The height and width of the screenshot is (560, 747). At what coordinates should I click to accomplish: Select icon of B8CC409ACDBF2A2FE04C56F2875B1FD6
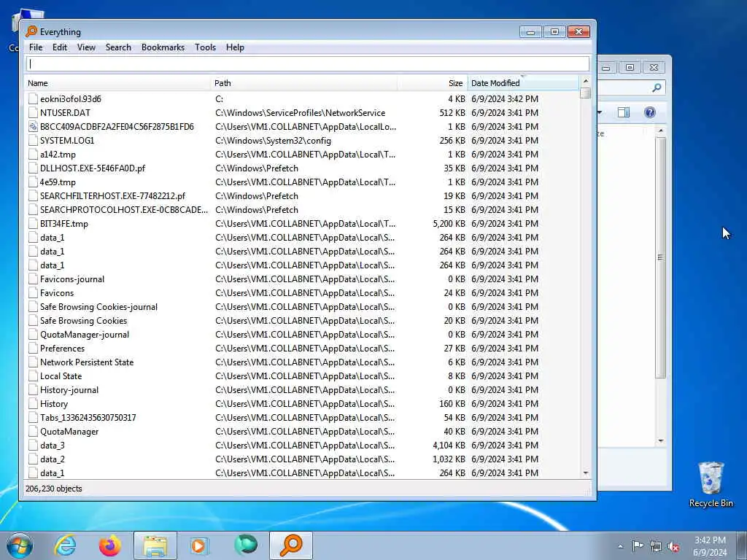(x=33, y=126)
